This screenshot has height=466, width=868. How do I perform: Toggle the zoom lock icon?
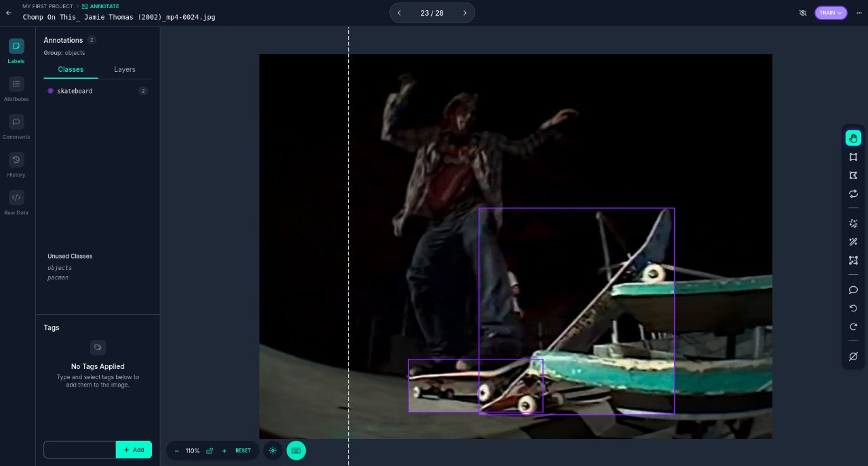210,450
